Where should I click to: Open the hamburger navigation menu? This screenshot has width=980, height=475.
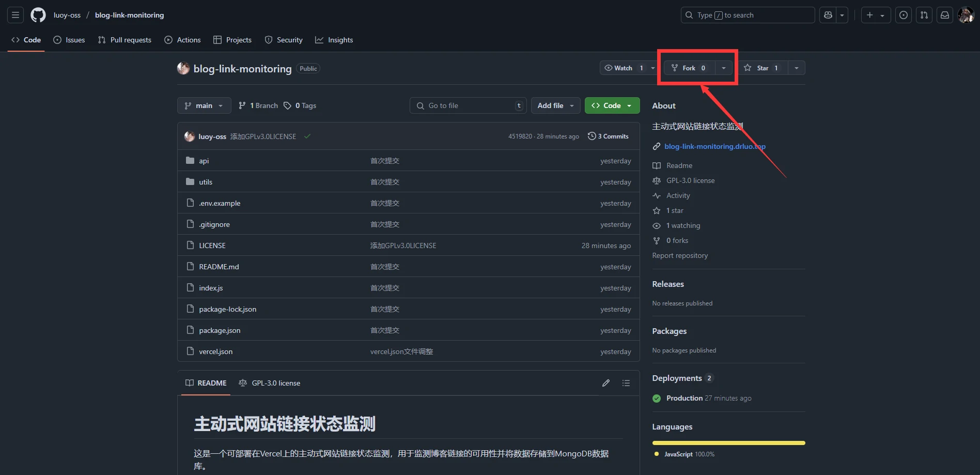15,15
